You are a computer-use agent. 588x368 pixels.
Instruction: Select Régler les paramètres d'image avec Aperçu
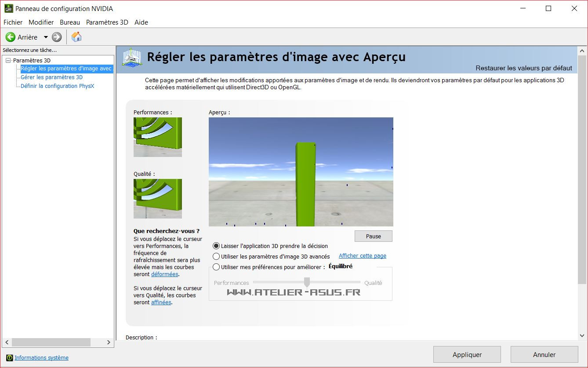[x=67, y=69]
